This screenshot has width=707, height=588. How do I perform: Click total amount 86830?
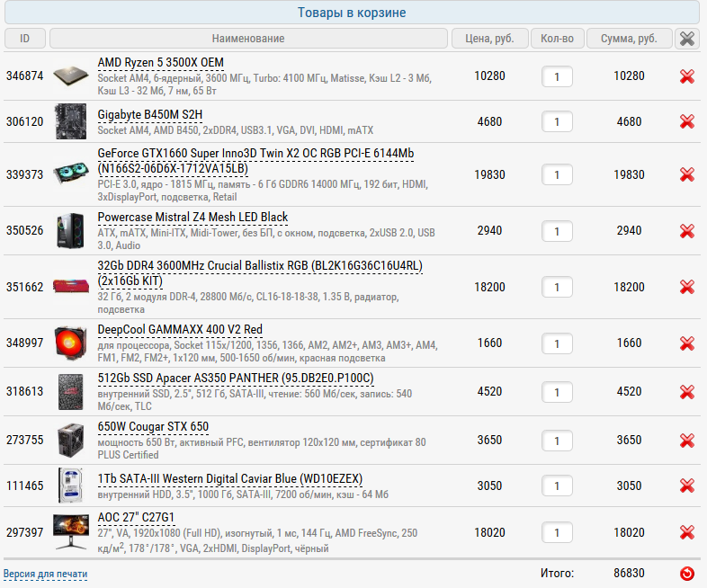pos(629,573)
